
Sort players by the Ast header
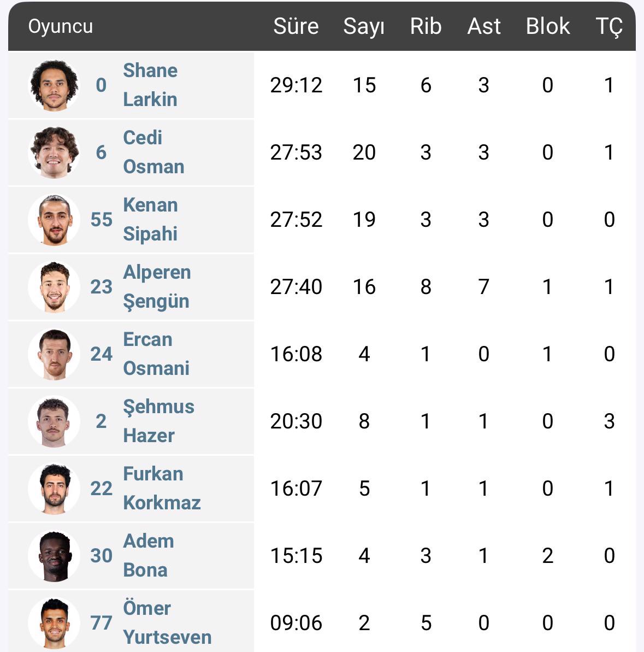point(483,26)
